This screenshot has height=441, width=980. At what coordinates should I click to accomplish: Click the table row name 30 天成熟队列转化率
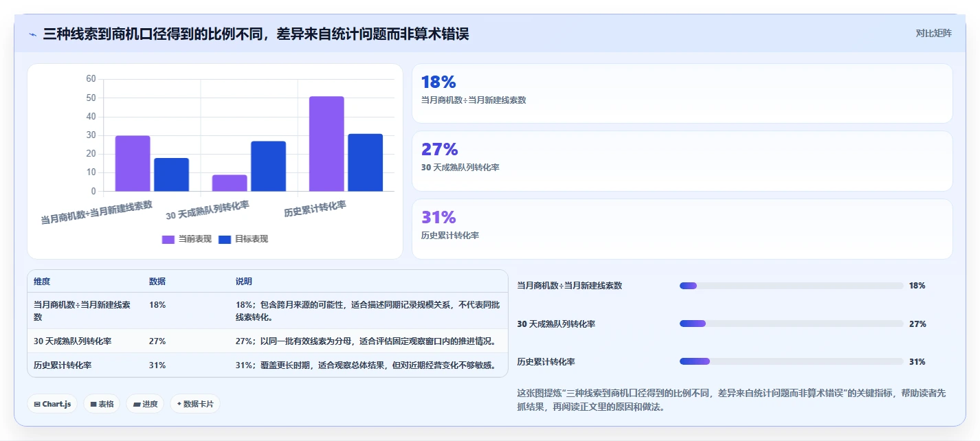pyautogui.click(x=73, y=341)
